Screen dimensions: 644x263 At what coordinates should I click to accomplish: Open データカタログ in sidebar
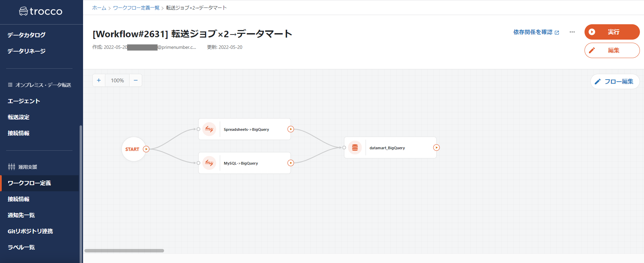26,35
